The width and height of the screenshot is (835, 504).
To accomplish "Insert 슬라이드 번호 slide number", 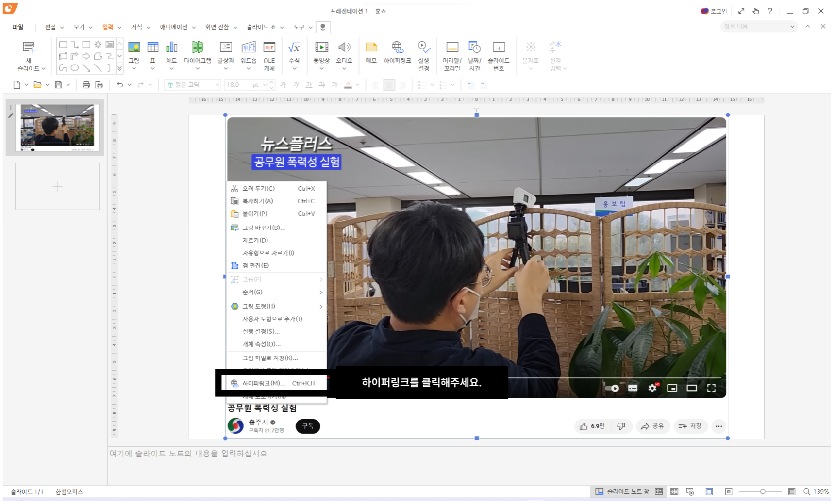I will click(x=499, y=56).
